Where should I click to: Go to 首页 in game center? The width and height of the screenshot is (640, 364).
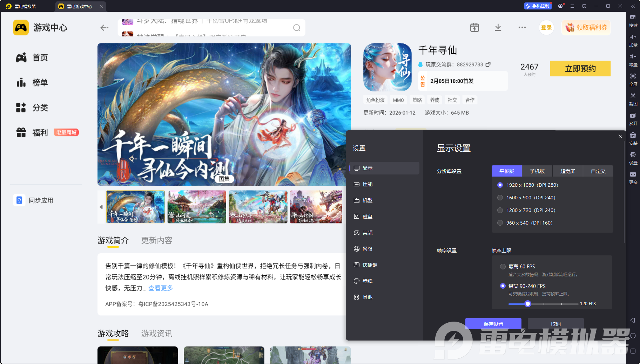(32, 57)
